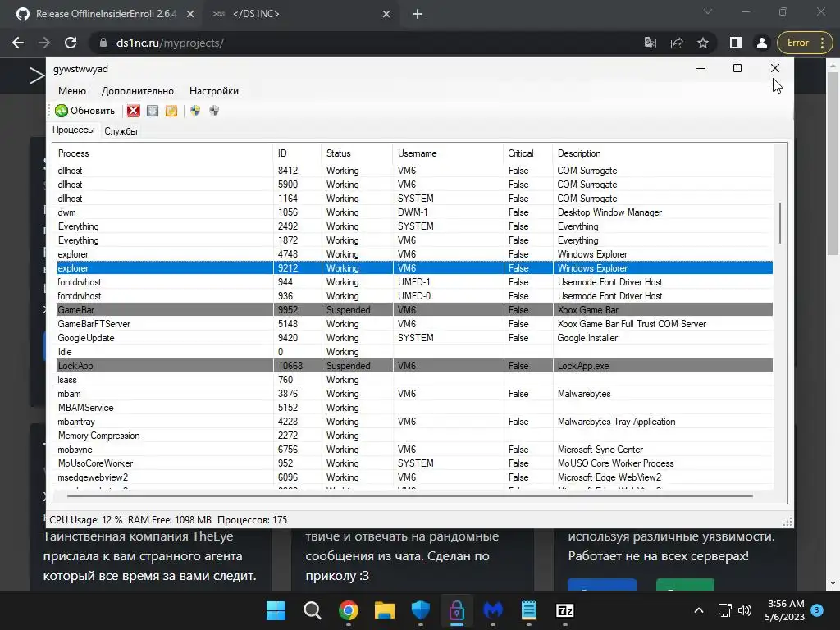The width and height of the screenshot is (840, 630).
Task: Open 7-Zip from the taskbar
Action: click(564, 610)
